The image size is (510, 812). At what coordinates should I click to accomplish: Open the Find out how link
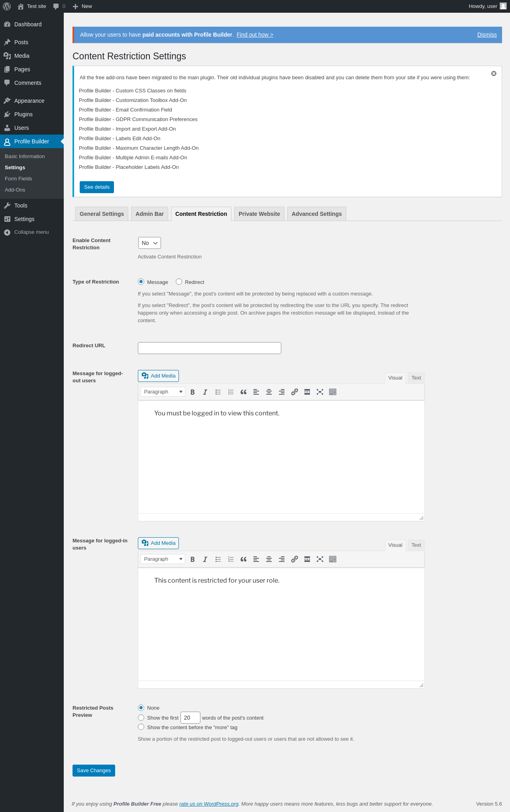(x=255, y=35)
